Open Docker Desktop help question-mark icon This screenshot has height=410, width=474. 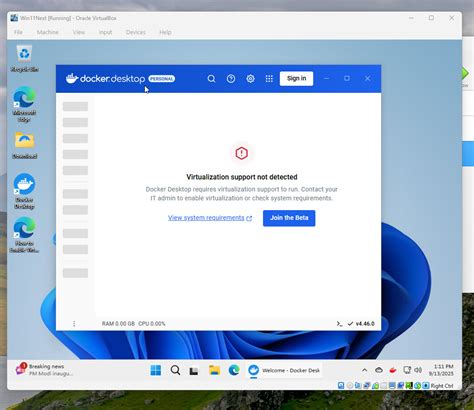[231, 79]
